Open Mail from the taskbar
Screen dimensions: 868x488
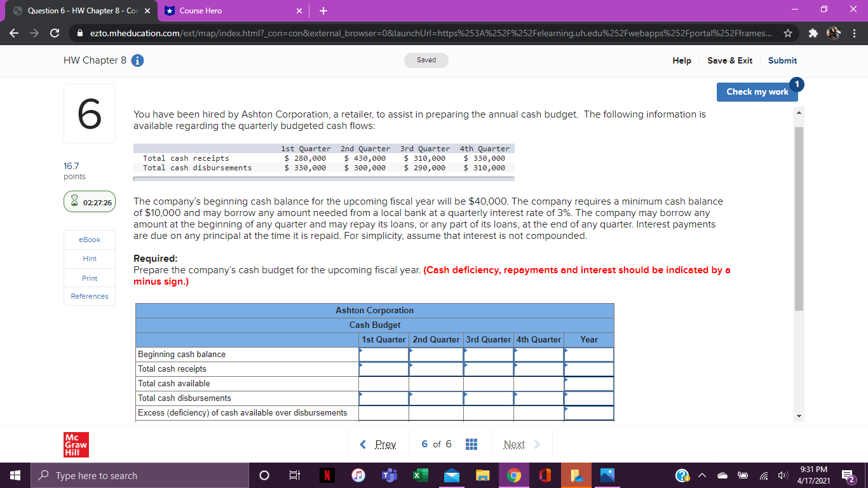click(x=451, y=475)
